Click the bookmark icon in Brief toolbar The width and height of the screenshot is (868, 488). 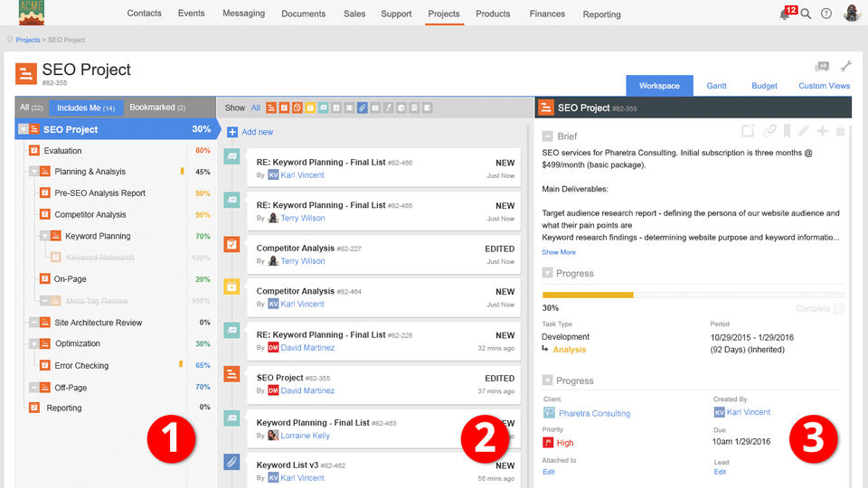coord(787,131)
